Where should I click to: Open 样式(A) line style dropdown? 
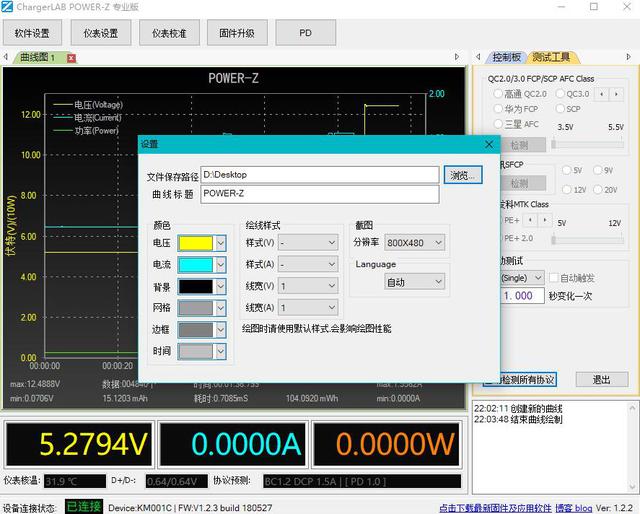click(x=308, y=265)
